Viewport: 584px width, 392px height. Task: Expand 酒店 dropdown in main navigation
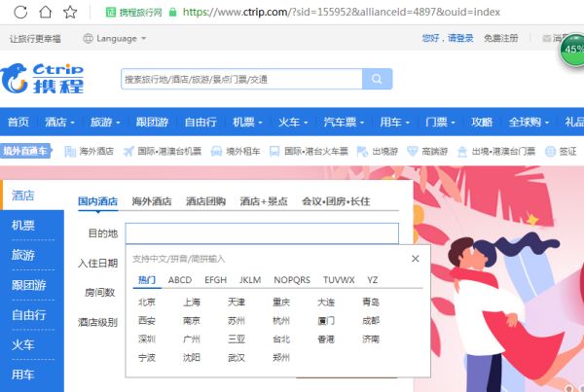59,123
